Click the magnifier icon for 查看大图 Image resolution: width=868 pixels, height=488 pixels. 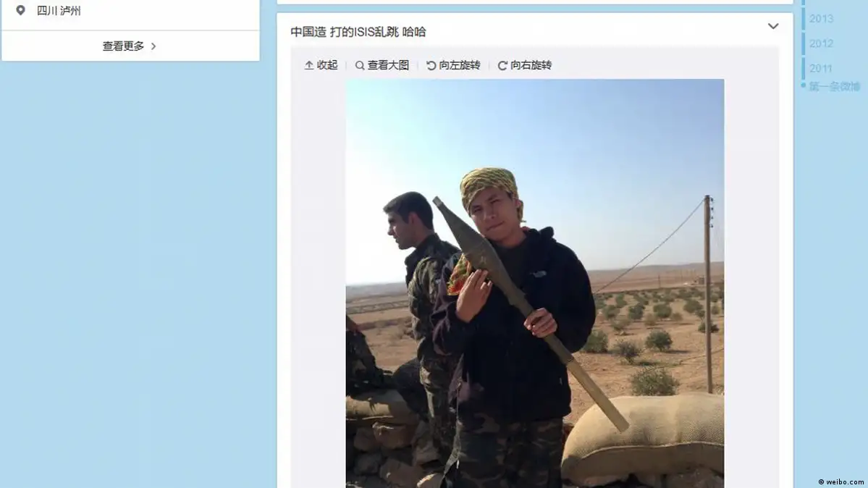pos(360,65)
